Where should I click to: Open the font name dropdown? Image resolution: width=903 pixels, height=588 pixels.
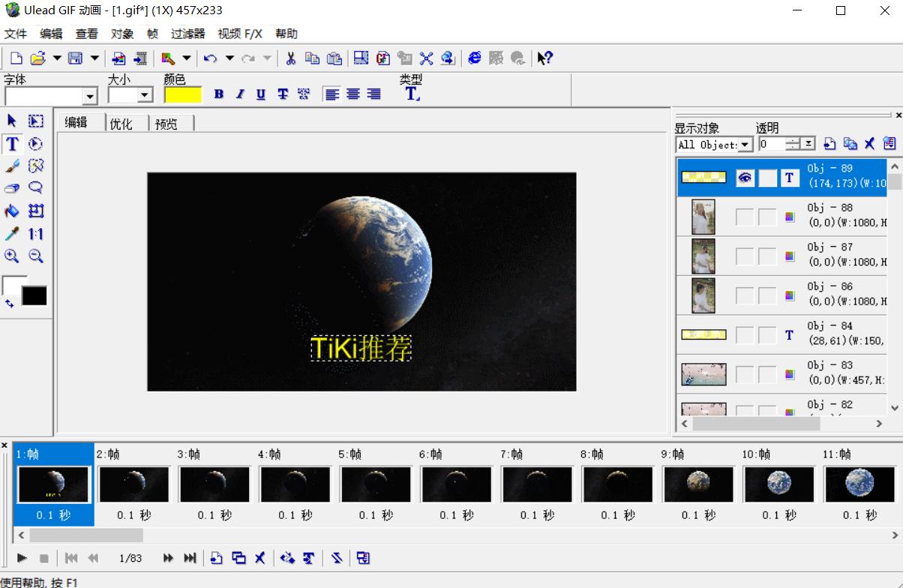[90, 96]
